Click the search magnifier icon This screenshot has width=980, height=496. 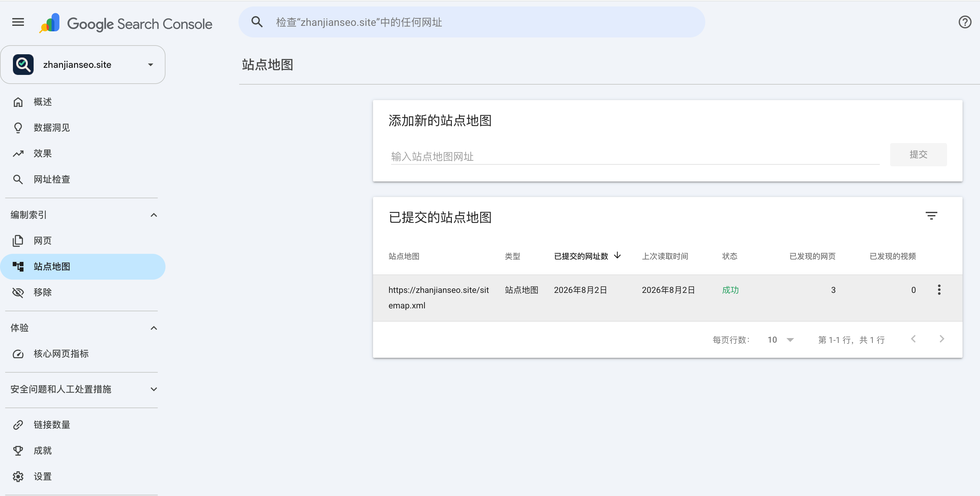point(257,22)
